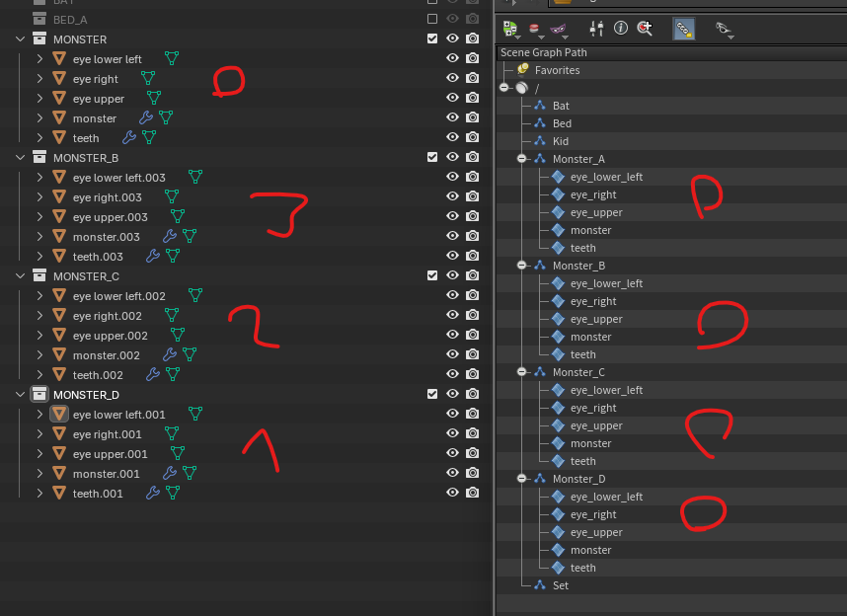Select eye_right under Monster_A
This screenshot has width=847, height=616.
pyautogui.click(x=593, y=194)
